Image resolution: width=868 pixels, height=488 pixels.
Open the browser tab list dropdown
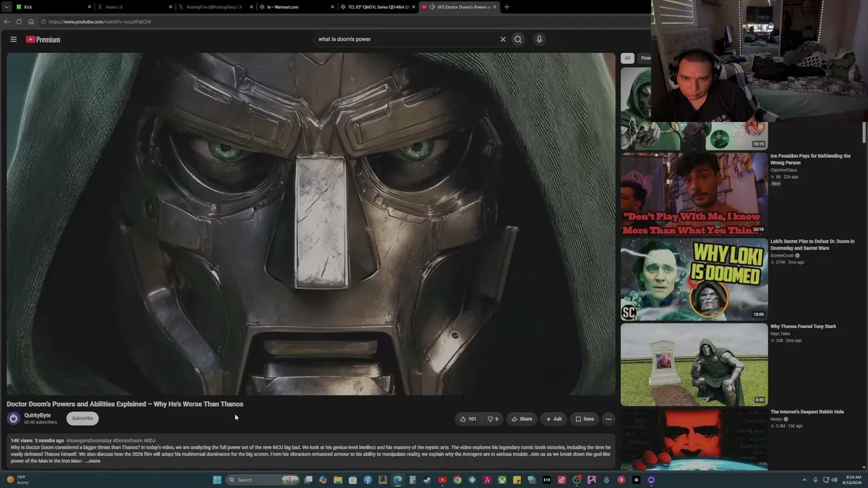click(x=7, y=7)
